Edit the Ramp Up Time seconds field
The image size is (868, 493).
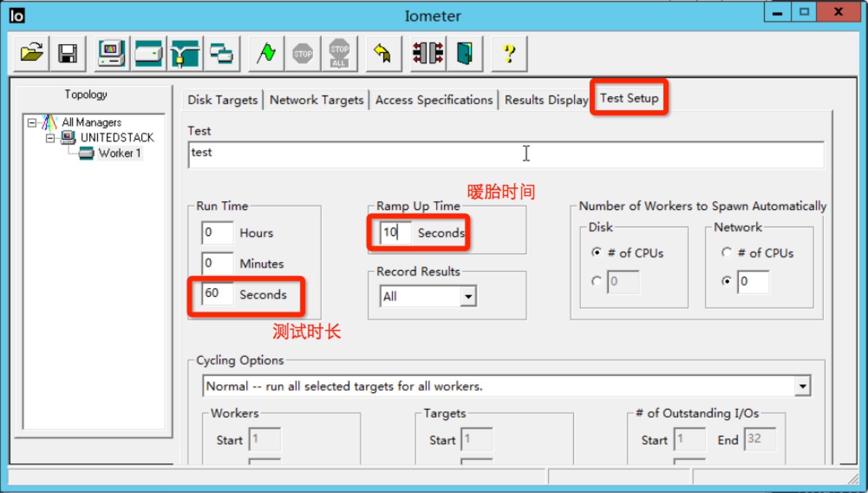(391, 232)
